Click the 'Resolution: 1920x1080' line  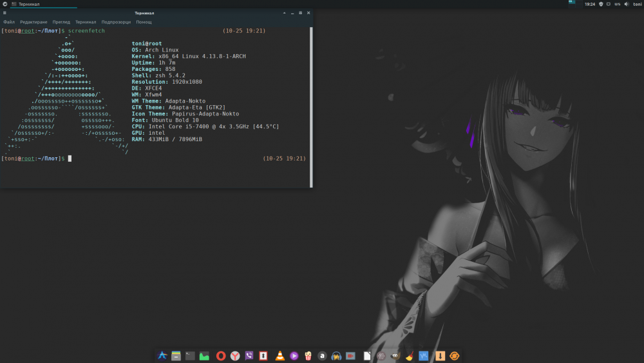tap(167, 82)
